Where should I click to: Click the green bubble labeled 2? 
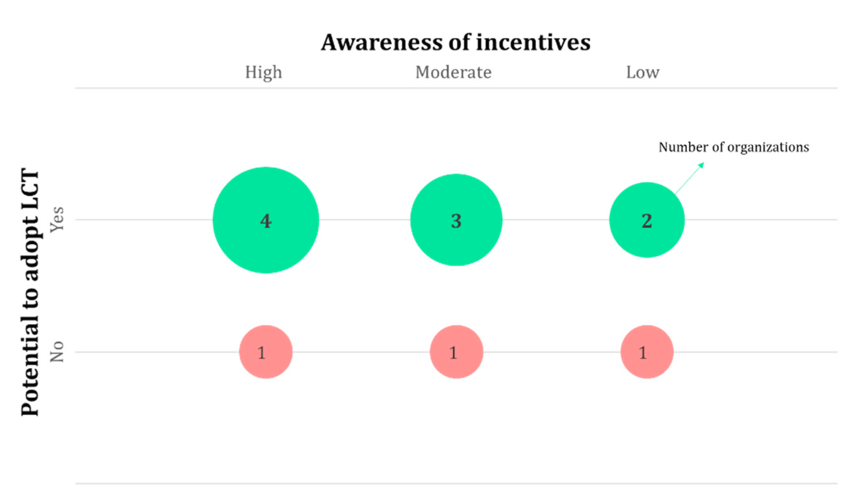(x=647, y=220)
